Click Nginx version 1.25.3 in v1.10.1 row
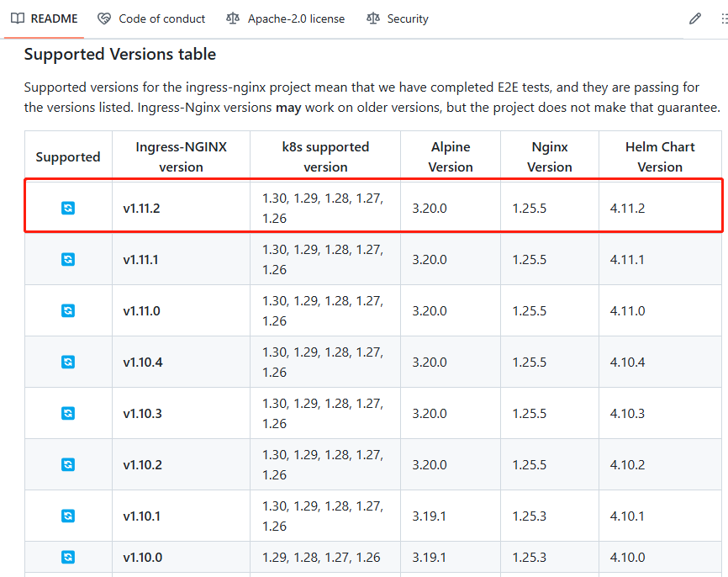The width and height of the screenshot is (728, 577). click(x=530, y=516)
